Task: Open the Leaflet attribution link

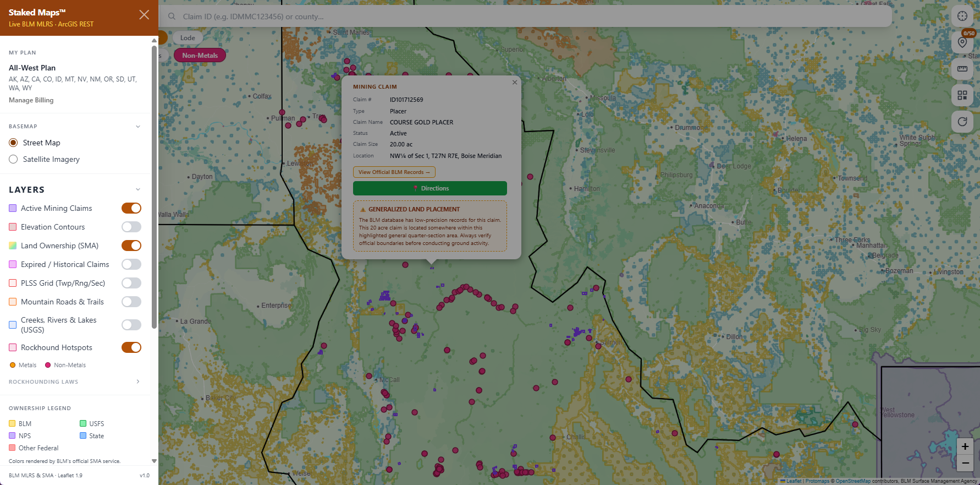Action: pyautogui.click(x=794, y=481)
